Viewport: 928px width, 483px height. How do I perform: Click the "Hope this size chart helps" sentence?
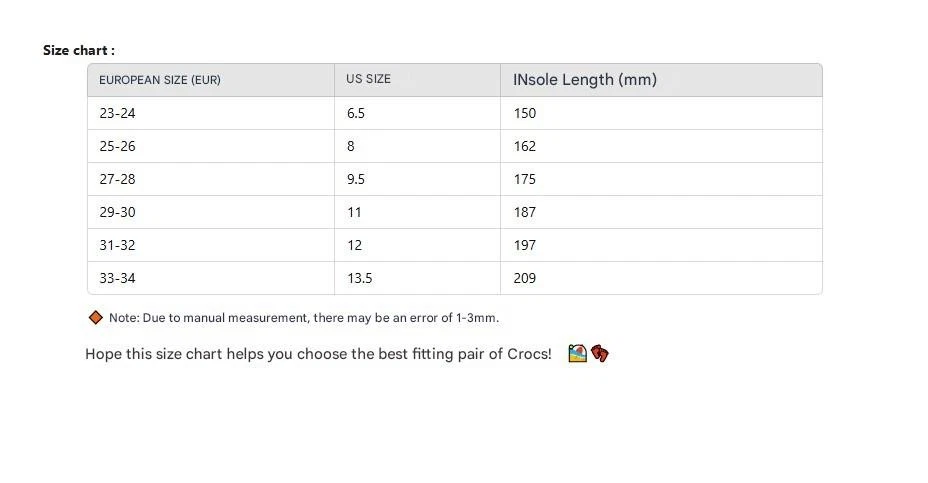tap(318, 354)
